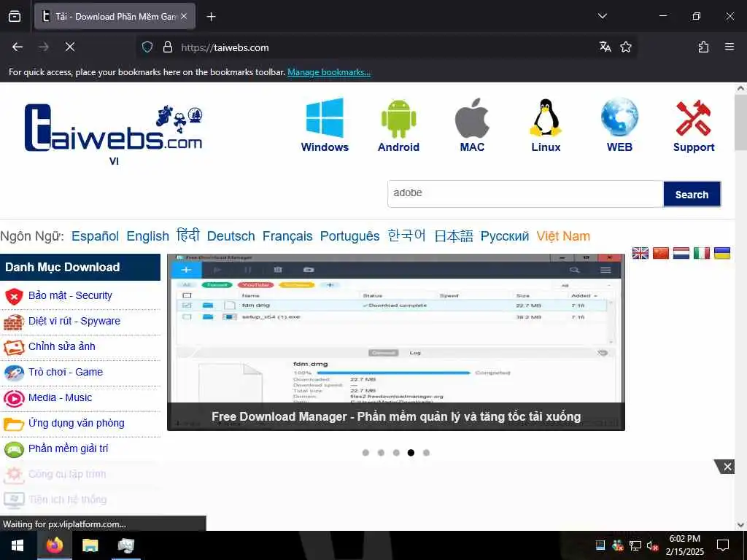Open Chỉnh sửa ảnh category

point(62,346)
